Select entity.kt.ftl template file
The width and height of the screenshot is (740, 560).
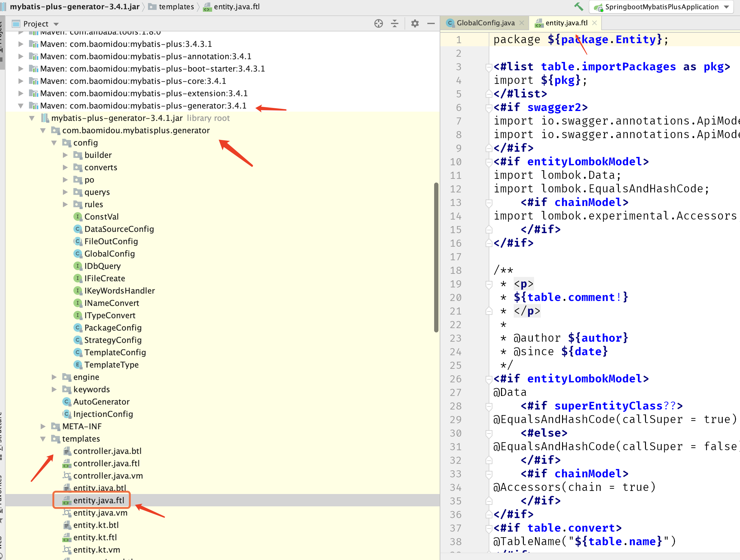click(95, 537)
